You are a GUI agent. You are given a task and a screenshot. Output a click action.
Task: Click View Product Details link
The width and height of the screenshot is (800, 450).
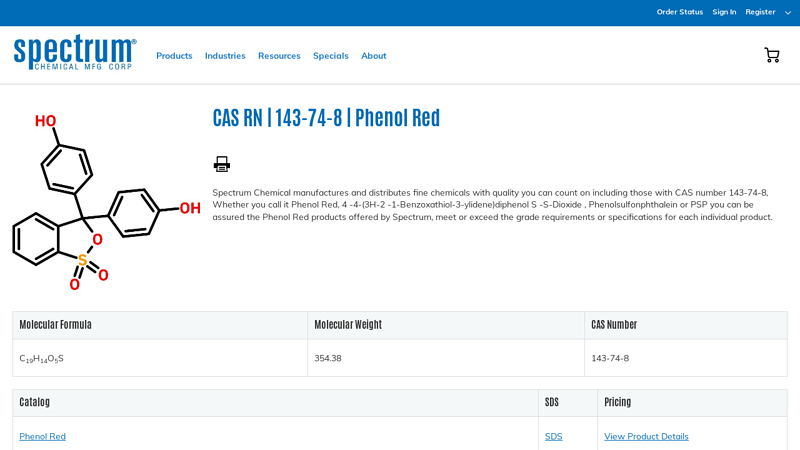(x=646, y=436)
